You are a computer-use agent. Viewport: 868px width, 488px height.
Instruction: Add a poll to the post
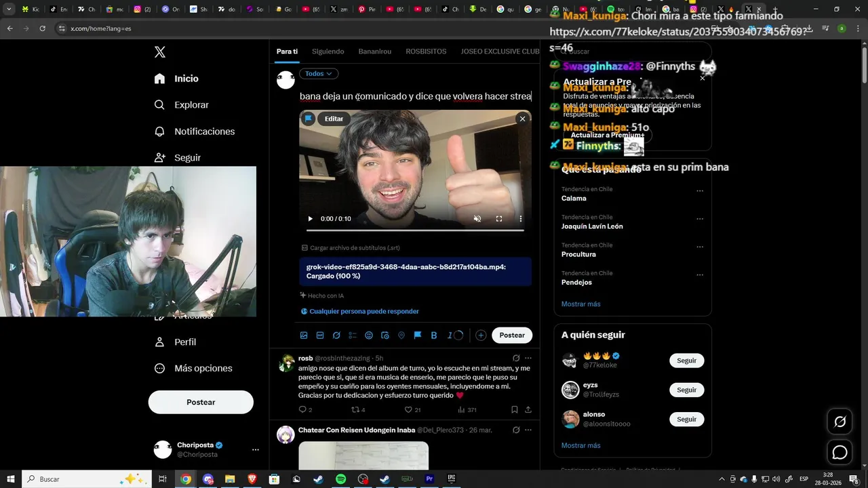[x=353, y=335]
